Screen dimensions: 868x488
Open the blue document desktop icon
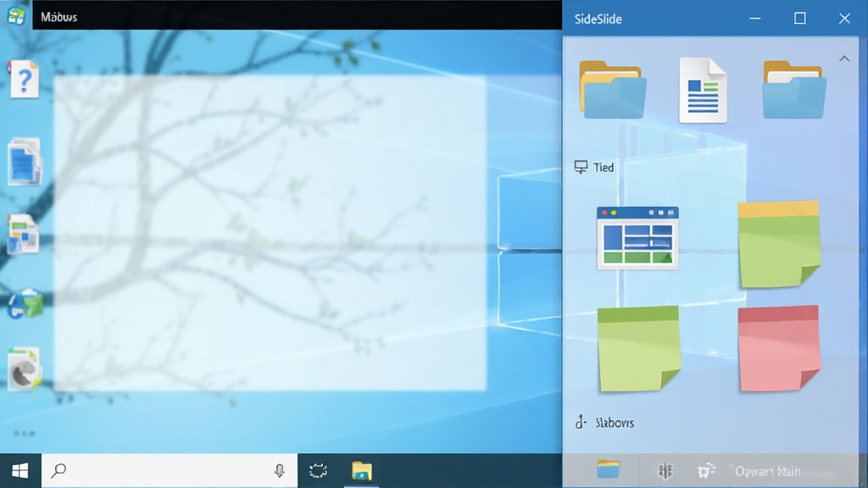[x=24, y=162]
